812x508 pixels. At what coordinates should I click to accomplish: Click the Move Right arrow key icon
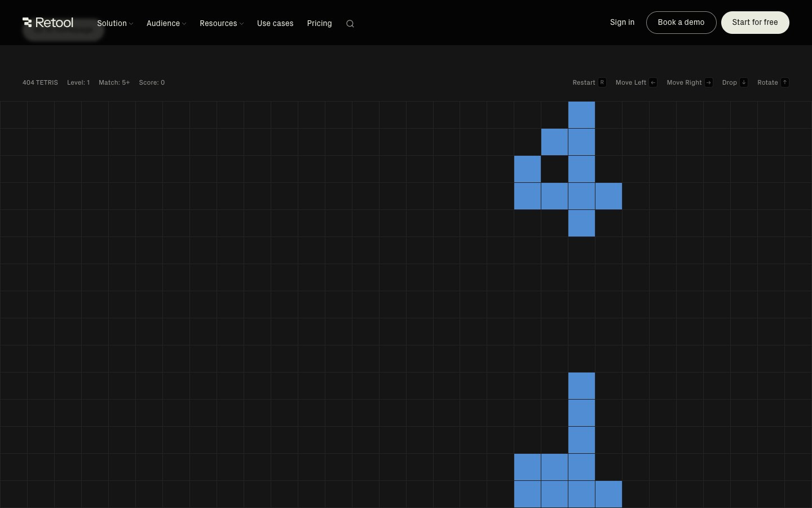tap(709, 82)
